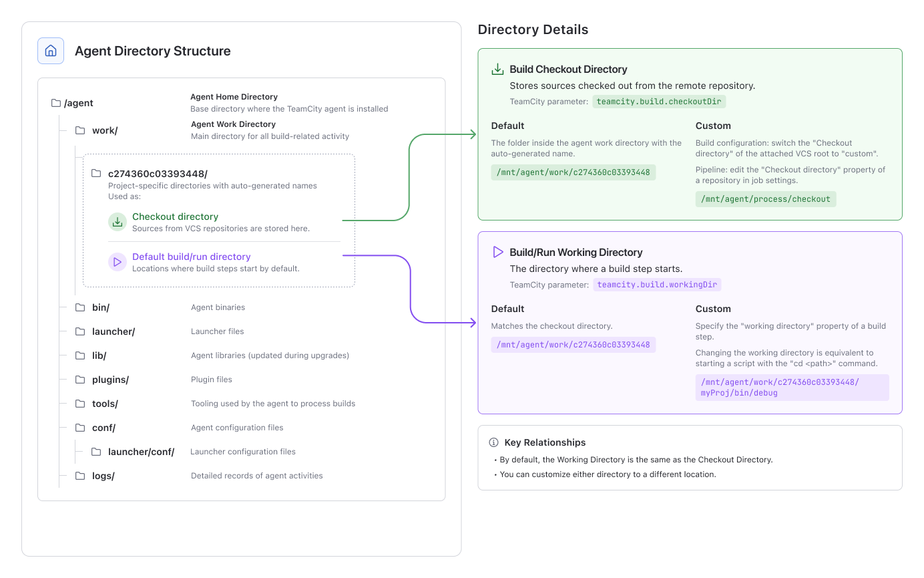The image size is (924, 578).
Task: Click the /mnt/agent/process/checkout path chip
Action: pyautogui.click(x=766, y=199)
